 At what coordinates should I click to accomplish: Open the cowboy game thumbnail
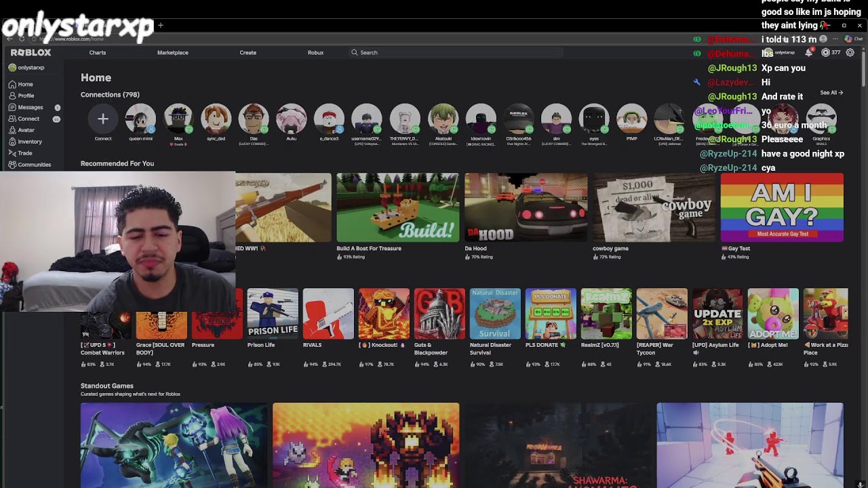(654, 207)
